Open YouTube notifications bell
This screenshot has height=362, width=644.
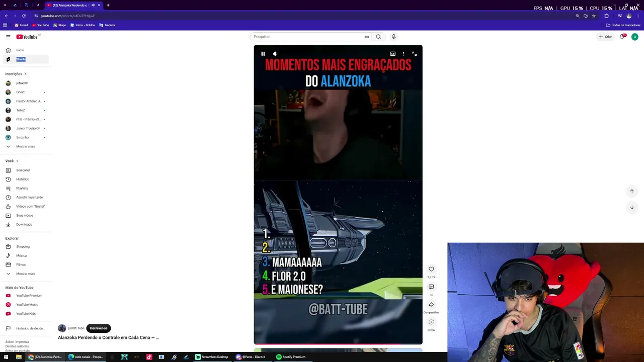[x=622, y=37]
